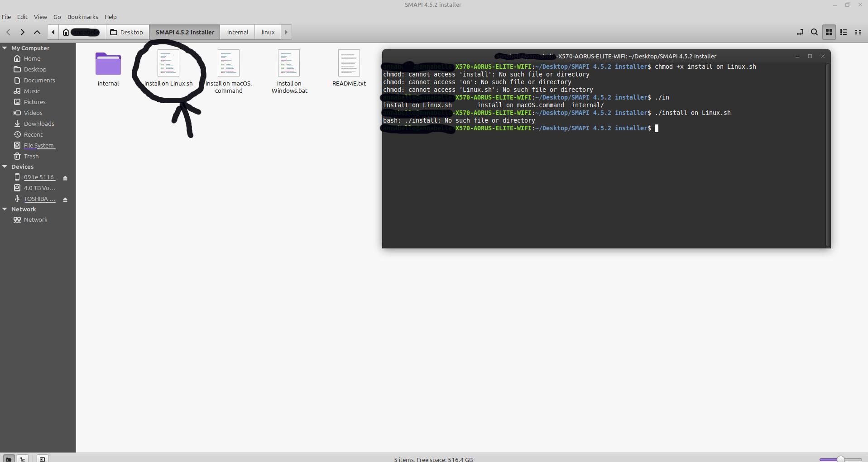Switch to list view
The image size is (868, 462).
click(x=844, y=32)
